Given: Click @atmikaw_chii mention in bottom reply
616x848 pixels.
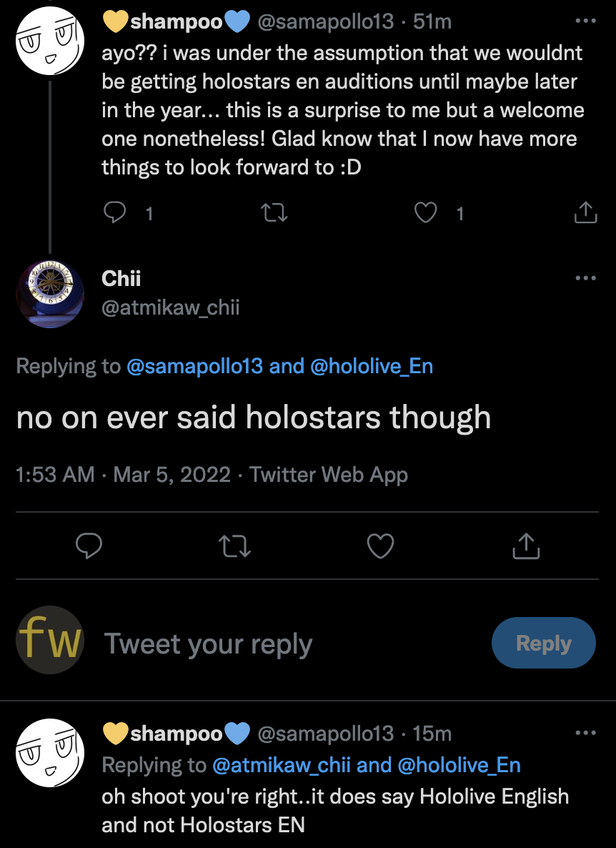Looking at the screenshot, I should (x=281, y=765).
